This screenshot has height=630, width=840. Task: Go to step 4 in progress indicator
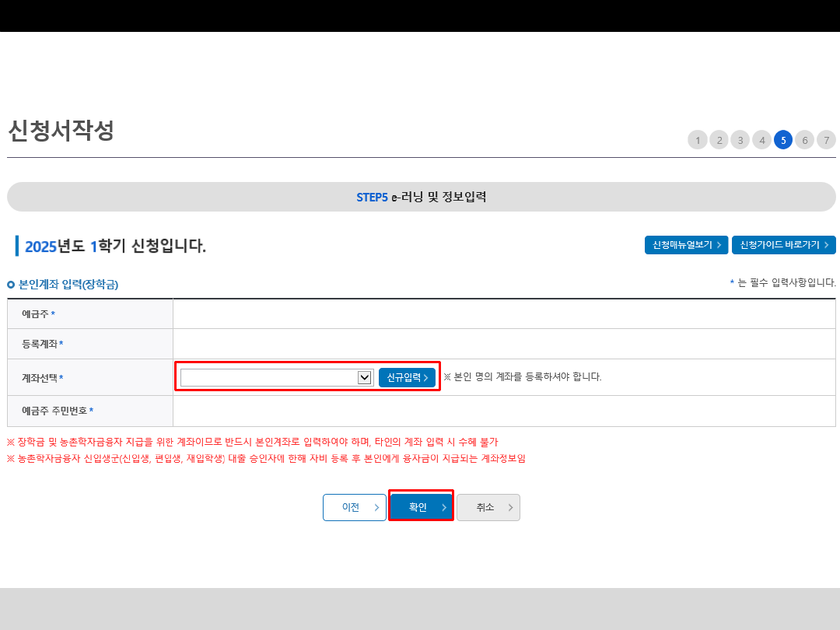tap(762, 140)
